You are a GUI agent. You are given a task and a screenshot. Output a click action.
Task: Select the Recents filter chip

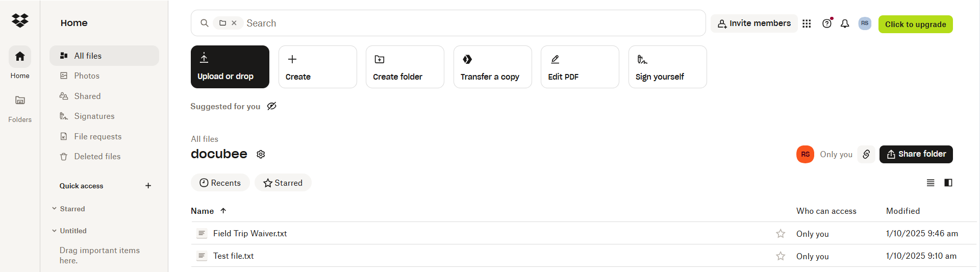coord(220,183)
